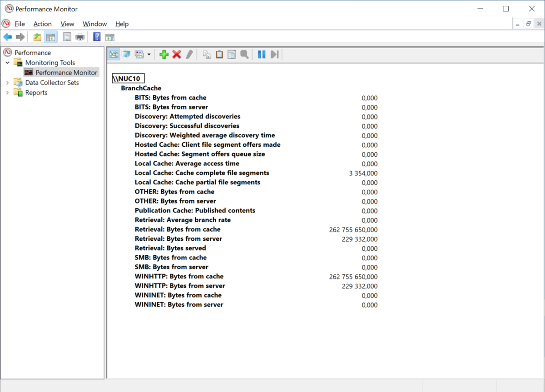Select Discovery: Weighted average discovery time
The image size is (545, 392).
click(x=205, y=135)
